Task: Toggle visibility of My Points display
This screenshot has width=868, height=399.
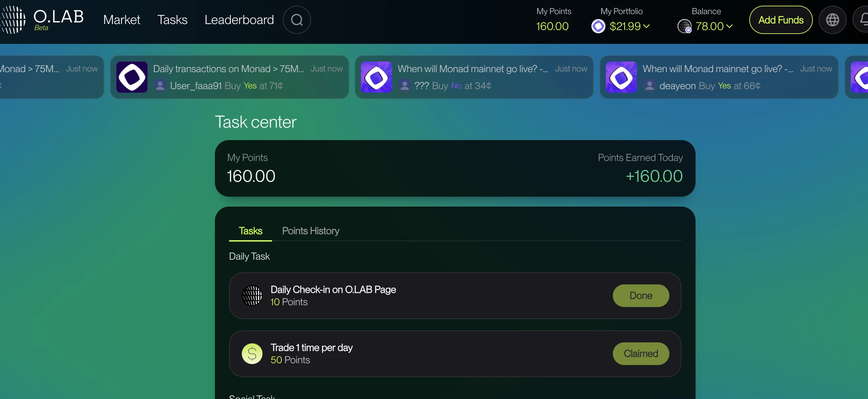Action: (x=553, y=19)
